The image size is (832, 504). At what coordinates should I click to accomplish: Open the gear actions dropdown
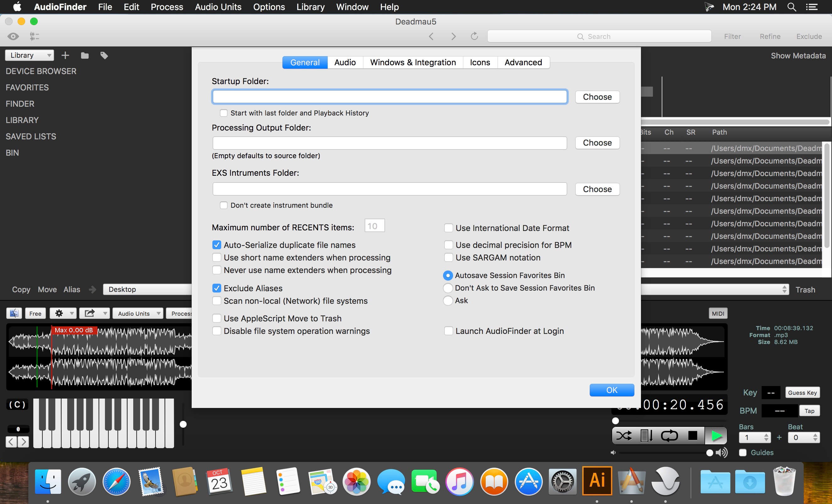(x=63, y=314)
